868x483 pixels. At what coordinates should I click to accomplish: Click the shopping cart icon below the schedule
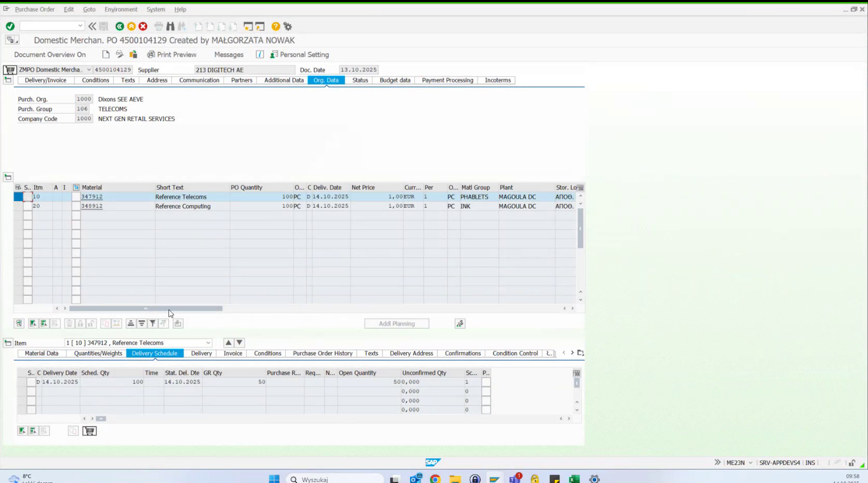(x=89, y=431)
